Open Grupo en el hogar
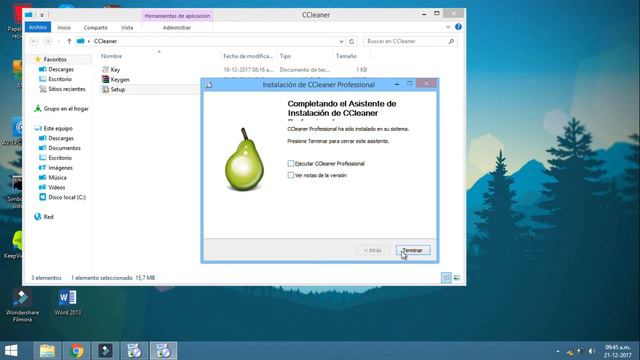The image size is (640, 360). point(65,109)
